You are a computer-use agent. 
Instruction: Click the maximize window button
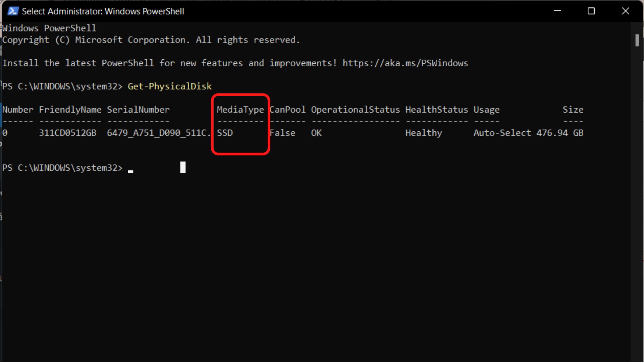point(591,11)
